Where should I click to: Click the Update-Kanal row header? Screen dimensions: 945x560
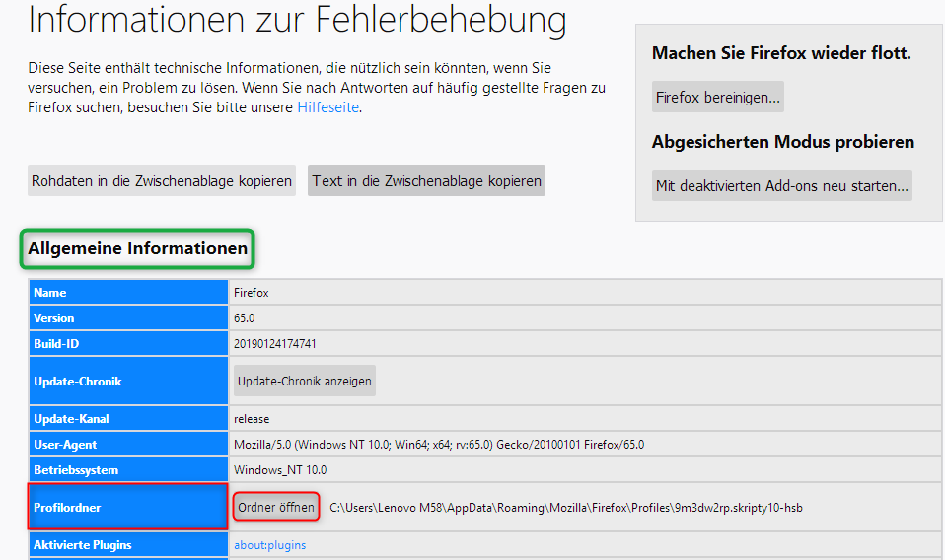point(128,418)
